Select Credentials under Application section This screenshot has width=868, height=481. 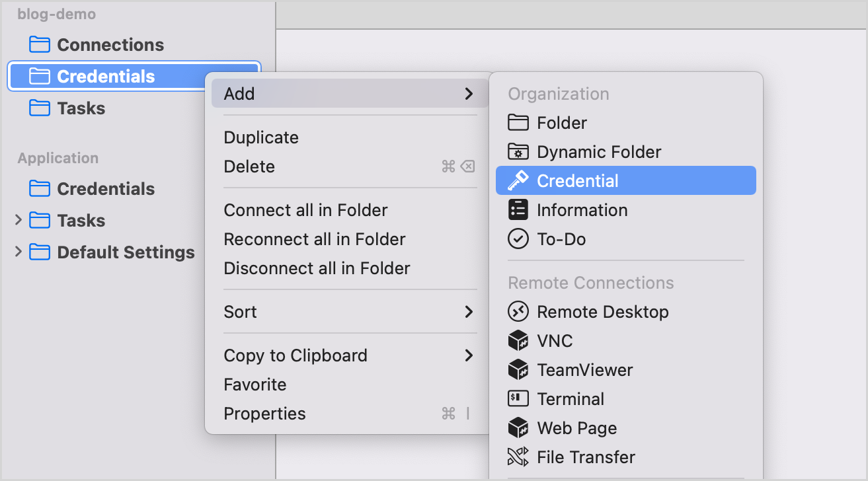106,189
